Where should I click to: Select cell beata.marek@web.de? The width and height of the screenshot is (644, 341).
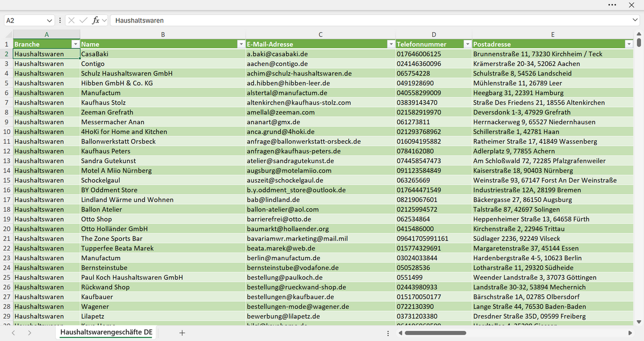320,248
